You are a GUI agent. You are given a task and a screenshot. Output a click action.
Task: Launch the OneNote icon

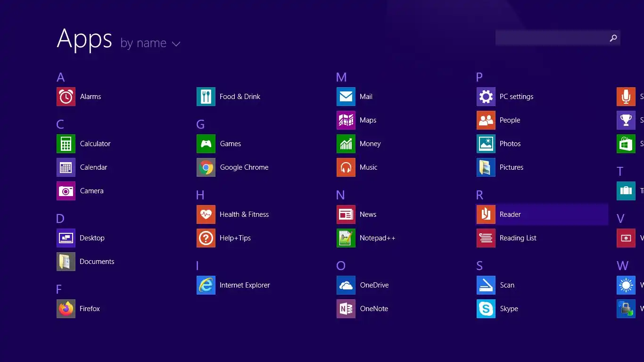[x=346, y=309]
